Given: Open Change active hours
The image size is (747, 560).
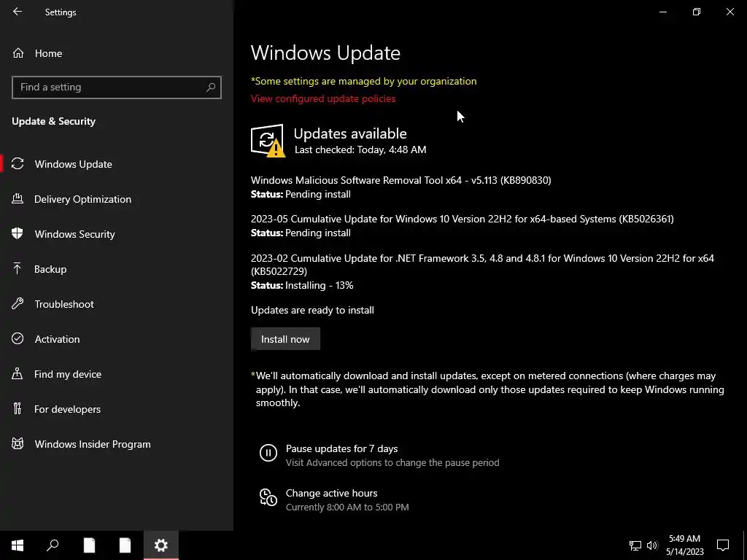Looking at the screenshot, I should pyautogui.click(x=332, y=494).
